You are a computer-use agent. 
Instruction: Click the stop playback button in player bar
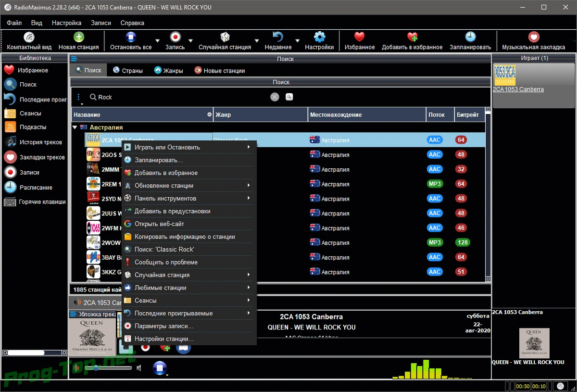159,368
